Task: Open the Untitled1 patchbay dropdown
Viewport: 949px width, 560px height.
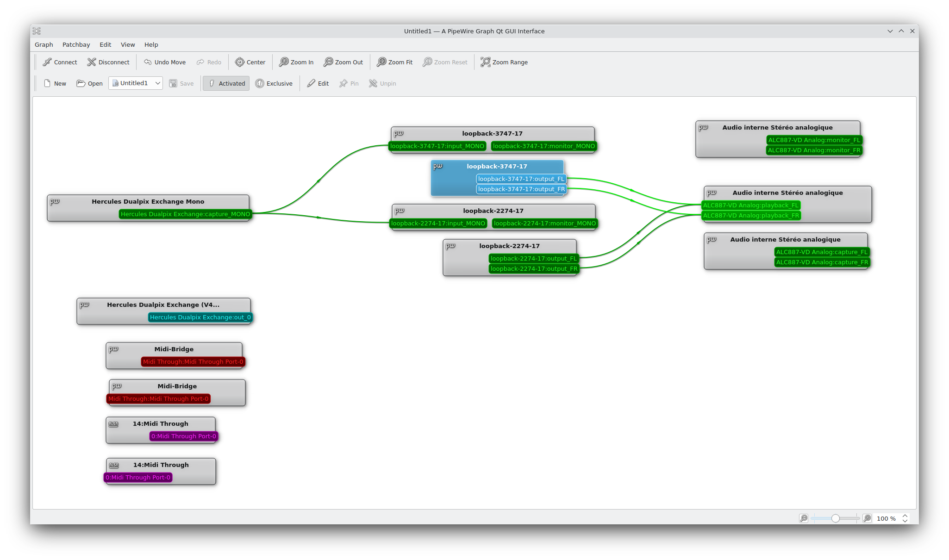Action: click(x=157, y=83)
